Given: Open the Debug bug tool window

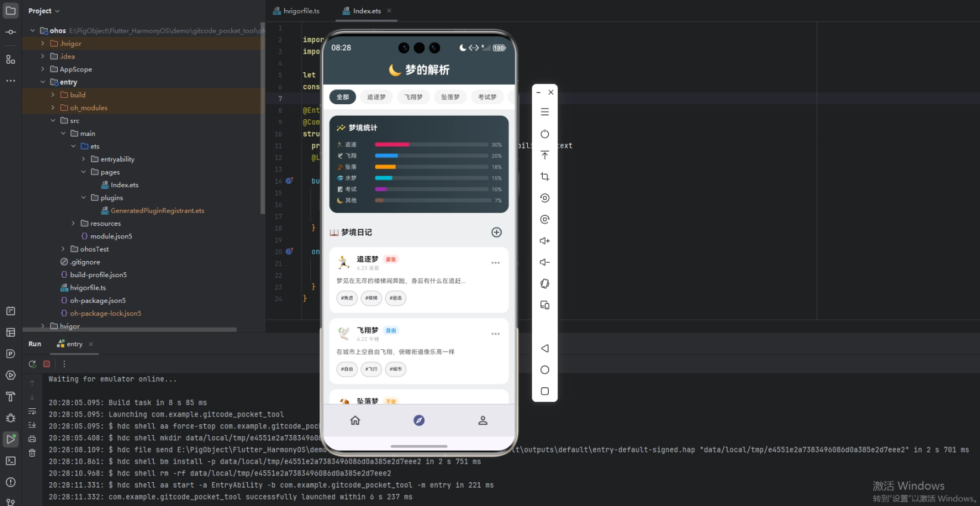Looking at the screenshot, I should click(x=11, y=418).
